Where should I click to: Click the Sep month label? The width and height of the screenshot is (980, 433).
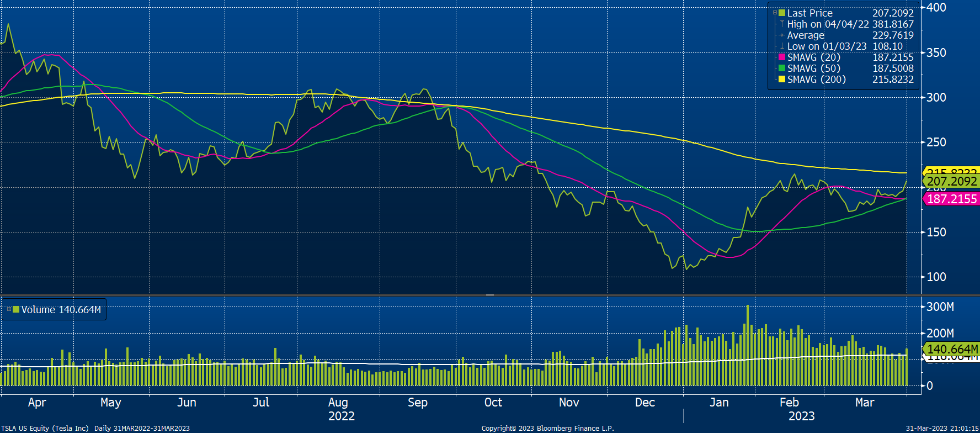click(418, 403)
